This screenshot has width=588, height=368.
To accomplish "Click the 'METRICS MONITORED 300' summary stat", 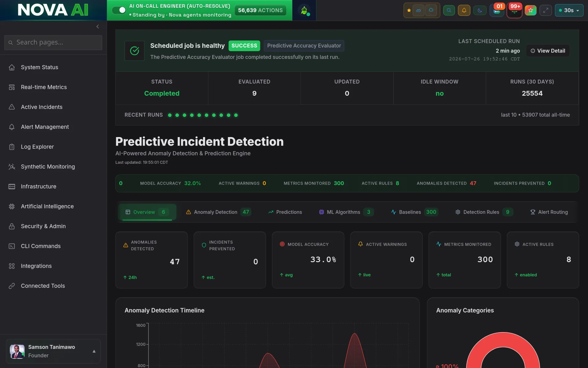I will pyautogui.click(x=314, y=183).
